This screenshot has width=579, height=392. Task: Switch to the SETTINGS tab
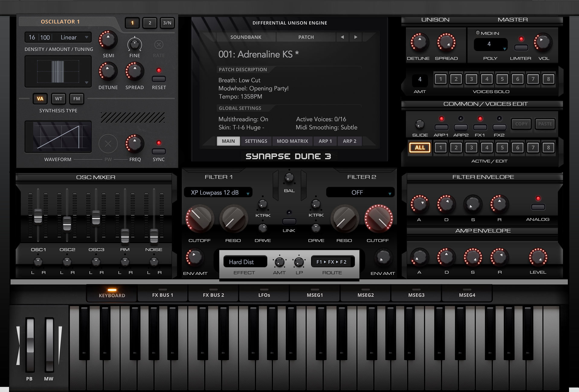[256, 141]
